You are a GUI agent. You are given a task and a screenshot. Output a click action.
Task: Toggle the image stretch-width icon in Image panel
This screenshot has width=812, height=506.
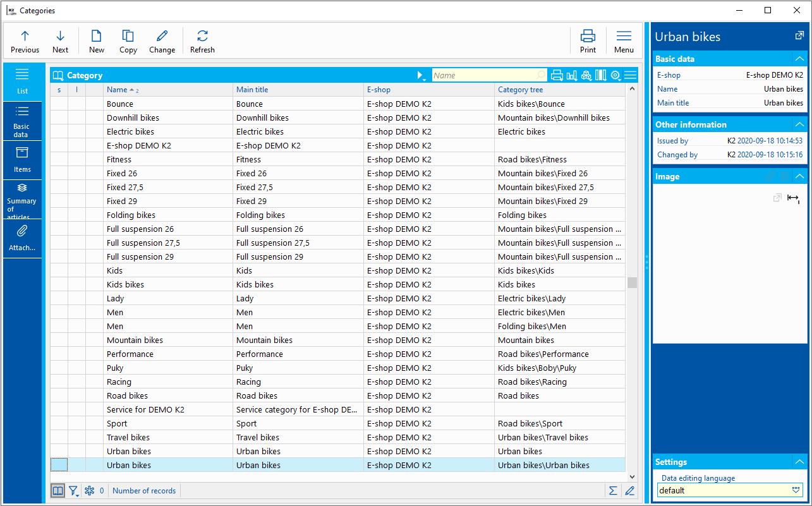[x=793, y=198]
